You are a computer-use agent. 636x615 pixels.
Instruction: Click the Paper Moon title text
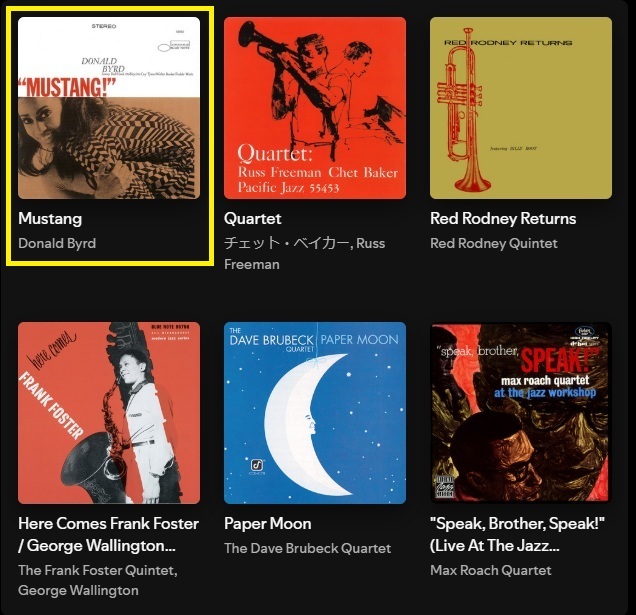tap(268, 524)
